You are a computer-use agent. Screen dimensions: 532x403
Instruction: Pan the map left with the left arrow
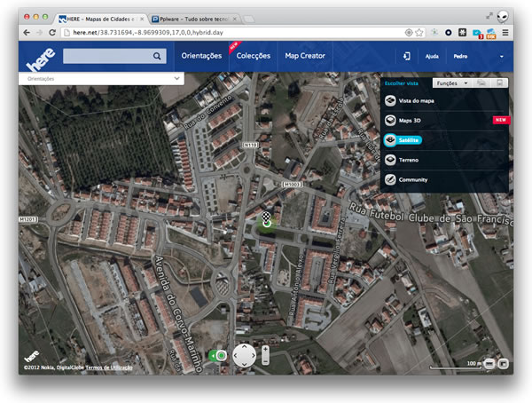[x=236, y=355]
